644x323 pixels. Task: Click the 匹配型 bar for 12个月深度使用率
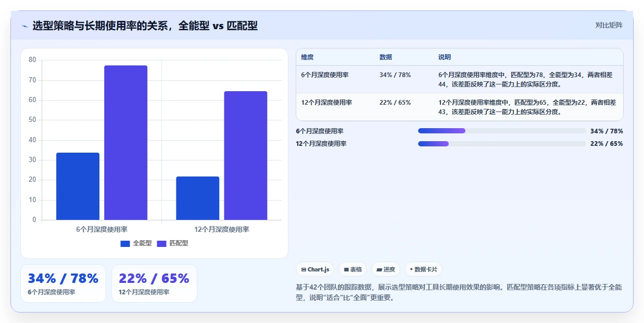coord(246,156)
